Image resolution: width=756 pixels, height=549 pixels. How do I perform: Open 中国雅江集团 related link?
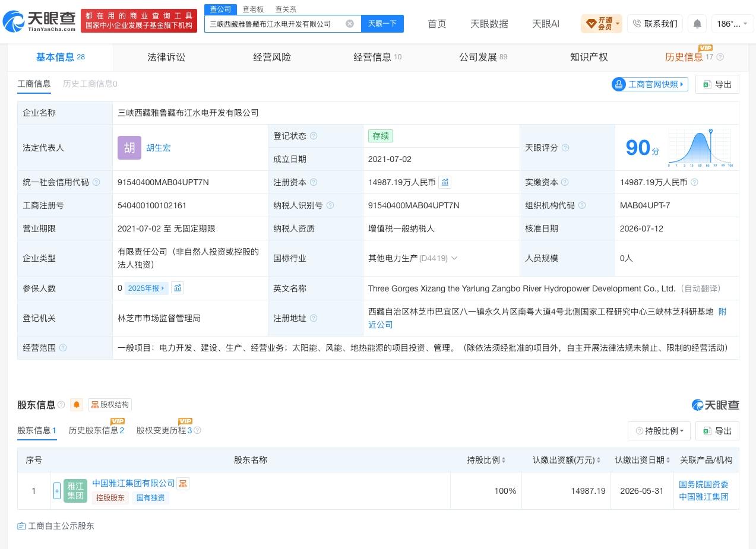click(x=704, y=497)
